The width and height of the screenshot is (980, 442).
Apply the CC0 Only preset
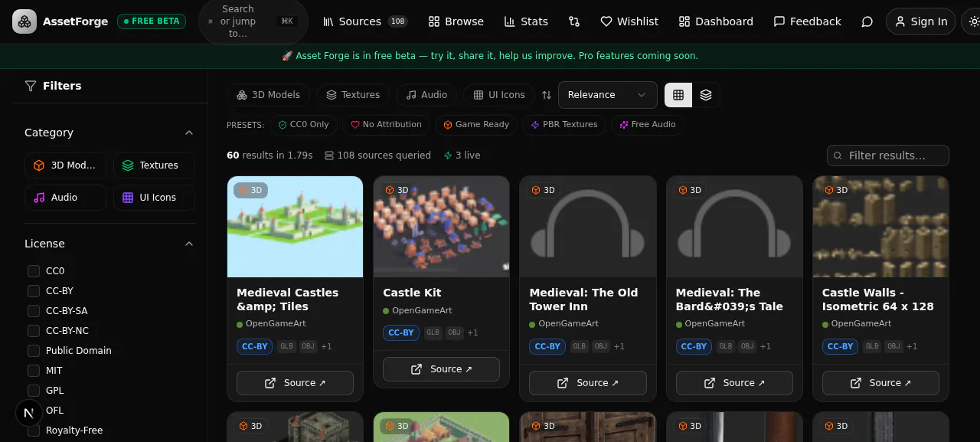pyautogui.click(x=304, y=125)
